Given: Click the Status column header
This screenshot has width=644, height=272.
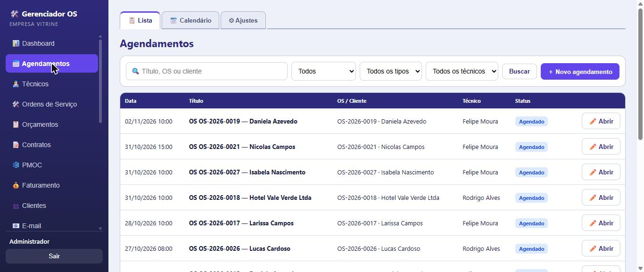Looking at the screenshot, I should 522,101.
